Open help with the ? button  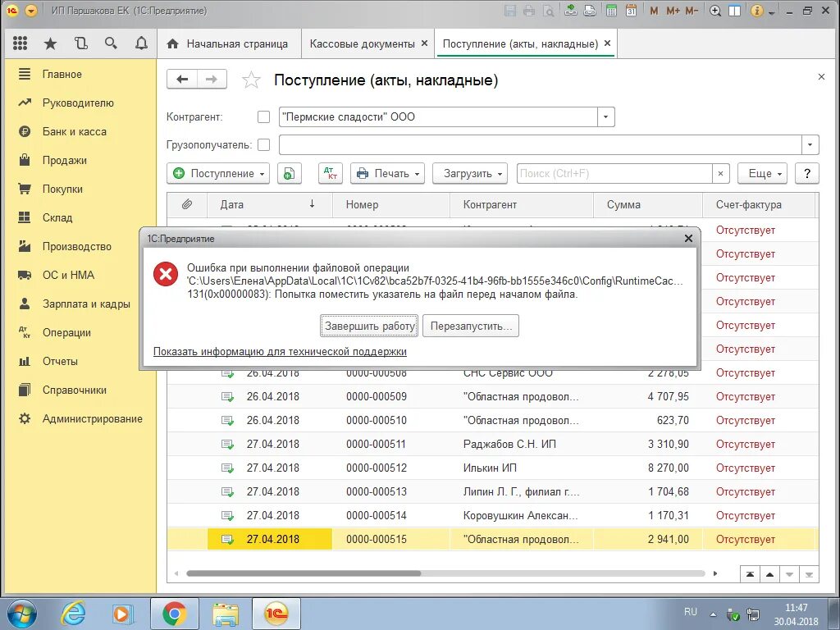pyautogui.click(x=807, y=173)
